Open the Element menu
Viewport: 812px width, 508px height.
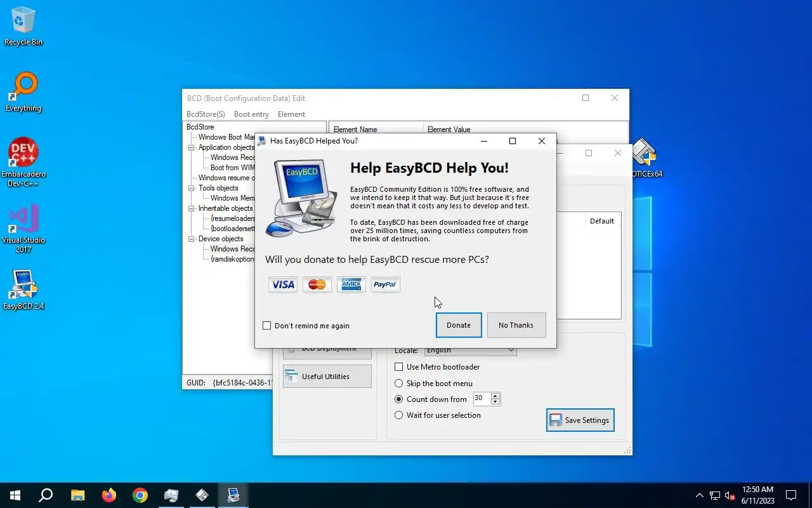(291, 114)
